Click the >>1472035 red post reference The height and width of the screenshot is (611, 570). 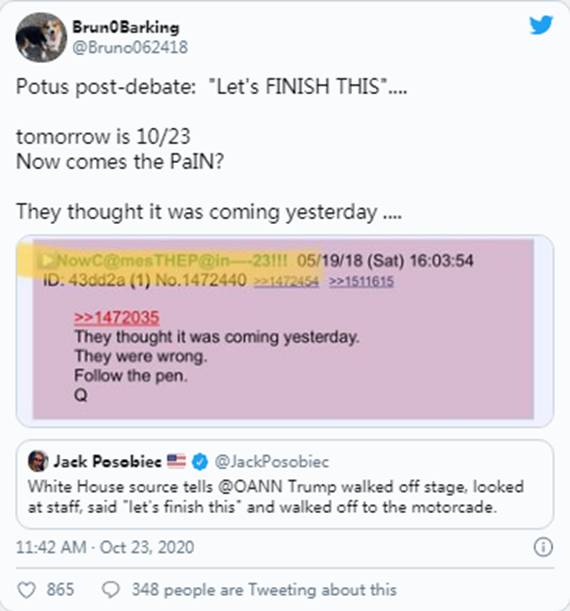(116, 318)
